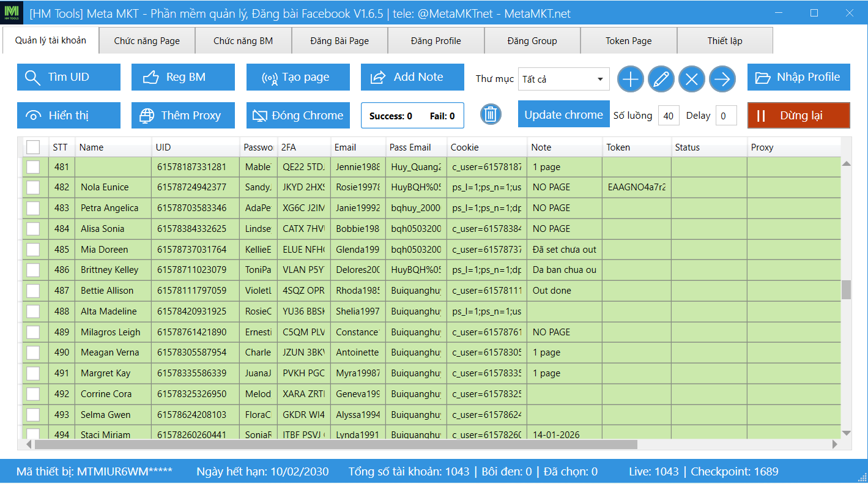Check the box for Bettie Allison row
868x484 pixels.
click(x=33, y=291)
